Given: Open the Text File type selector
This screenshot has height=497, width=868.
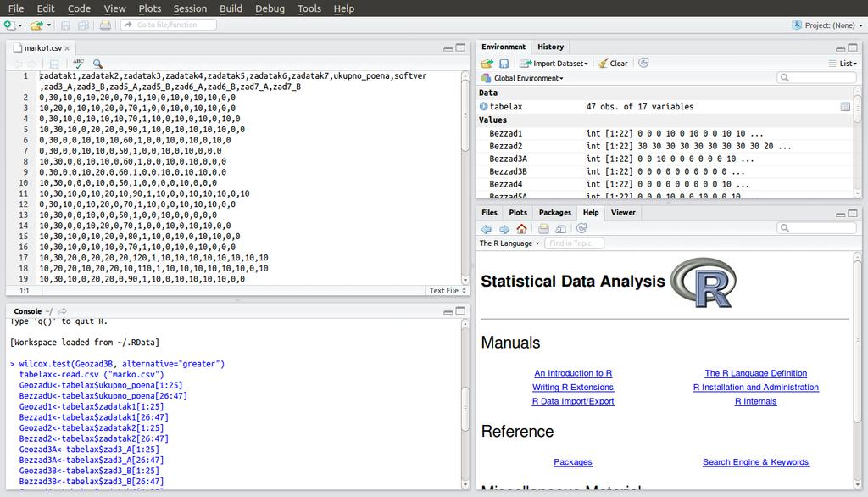Looking at the screenshot, I should [x=448, y=290].
